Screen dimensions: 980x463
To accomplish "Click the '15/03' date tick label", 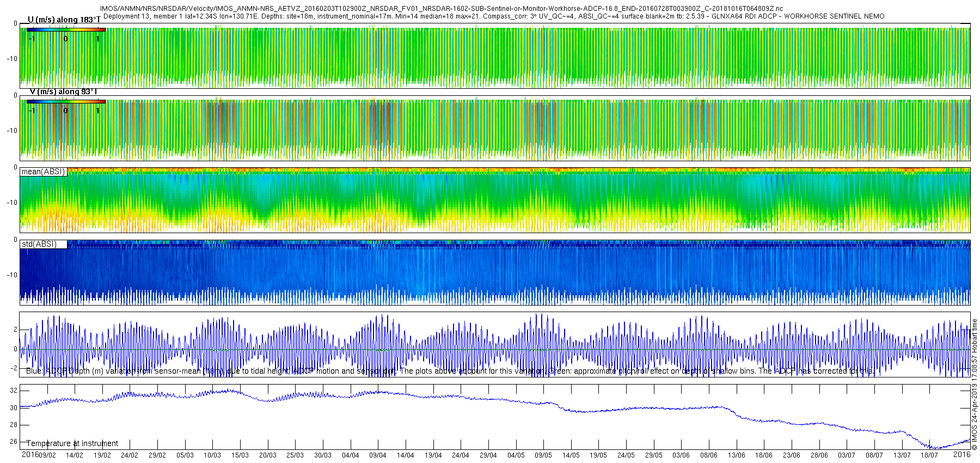I will pos(240,455).
